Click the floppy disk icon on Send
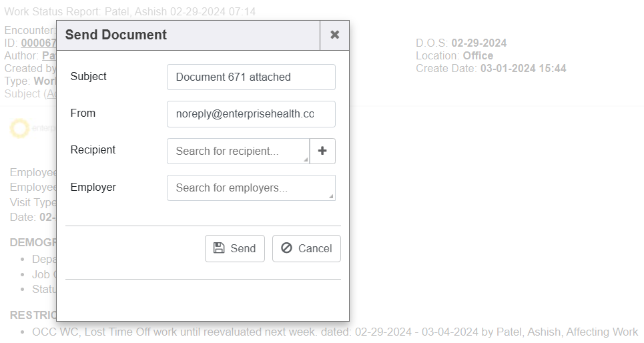 point(219,248)
